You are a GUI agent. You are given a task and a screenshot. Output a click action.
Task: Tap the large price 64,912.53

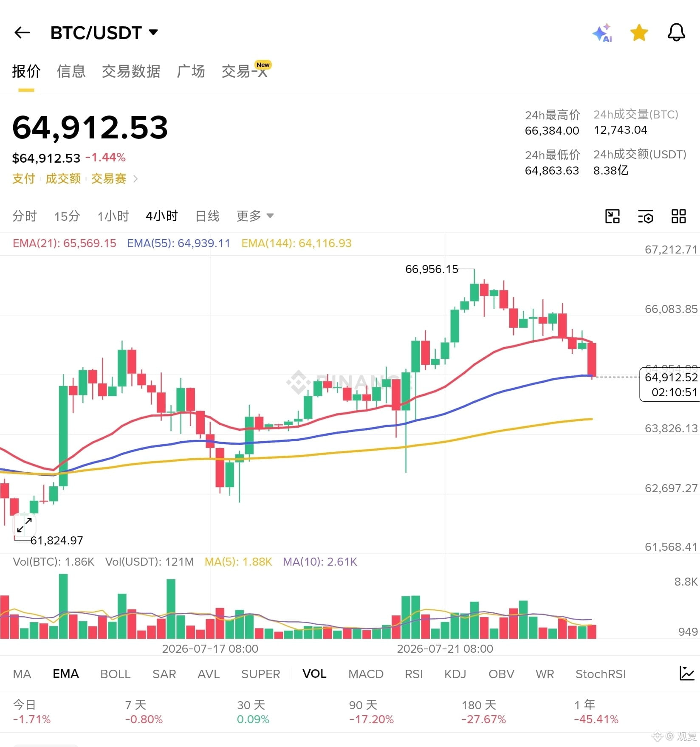tap(90, 127)
